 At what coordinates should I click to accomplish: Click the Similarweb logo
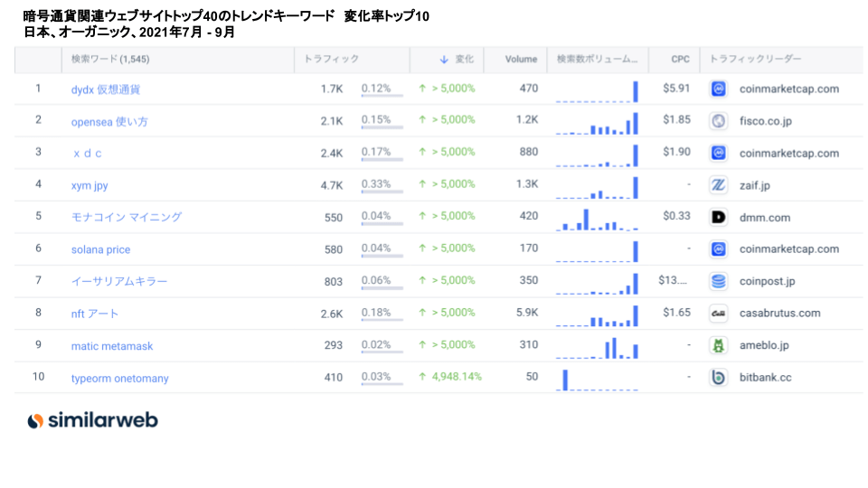tap(92, 420)
